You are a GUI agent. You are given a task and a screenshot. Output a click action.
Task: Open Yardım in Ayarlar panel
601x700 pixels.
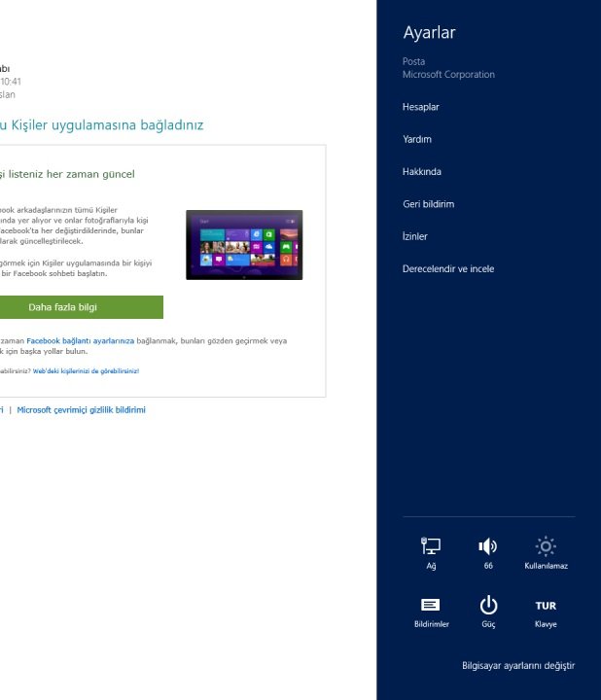tap(417, 139)
